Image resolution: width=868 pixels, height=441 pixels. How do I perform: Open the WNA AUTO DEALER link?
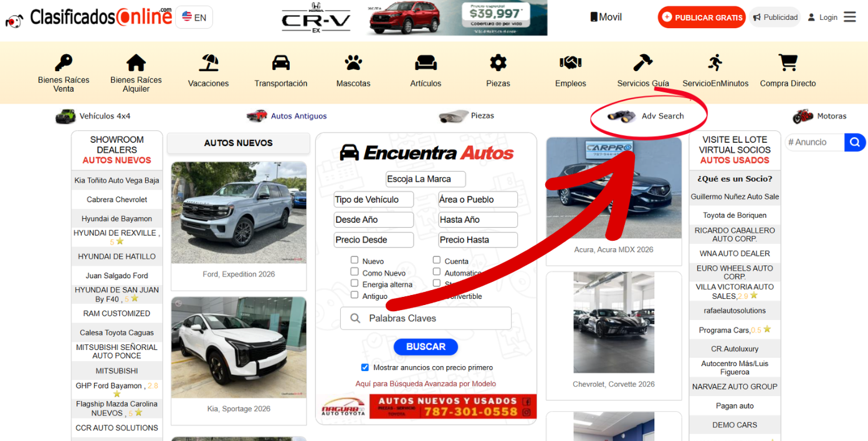pos(735,253)
